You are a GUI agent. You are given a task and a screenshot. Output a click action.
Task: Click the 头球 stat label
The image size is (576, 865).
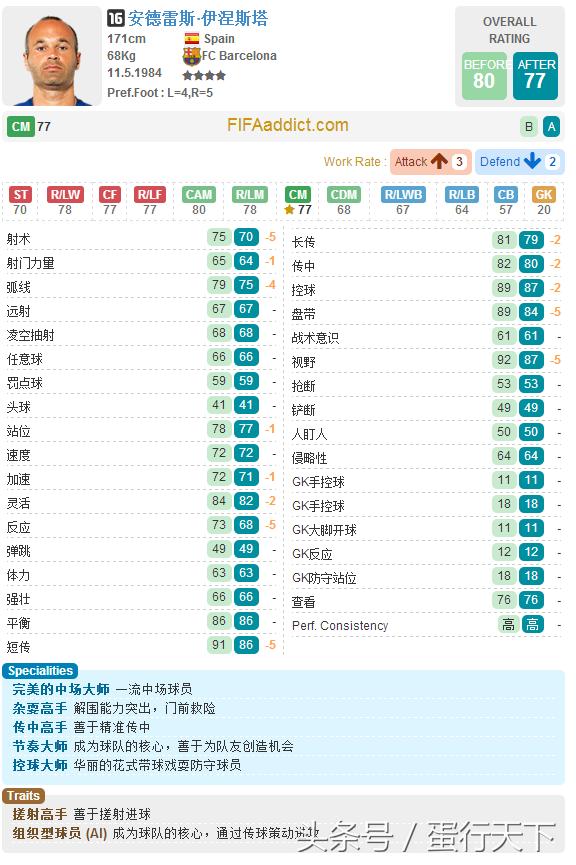pos(18,407)
